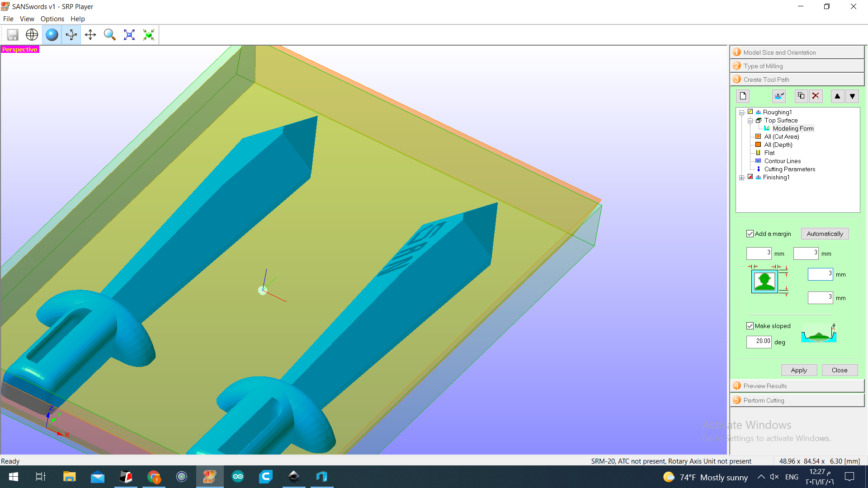Click the Close button in panel
Screen dimensions: 868x488
tap(840, 370)
